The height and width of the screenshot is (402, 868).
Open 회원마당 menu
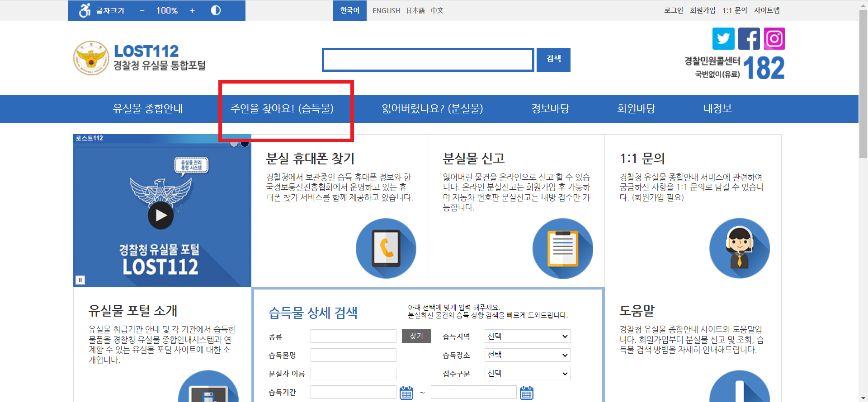[636, 108]
